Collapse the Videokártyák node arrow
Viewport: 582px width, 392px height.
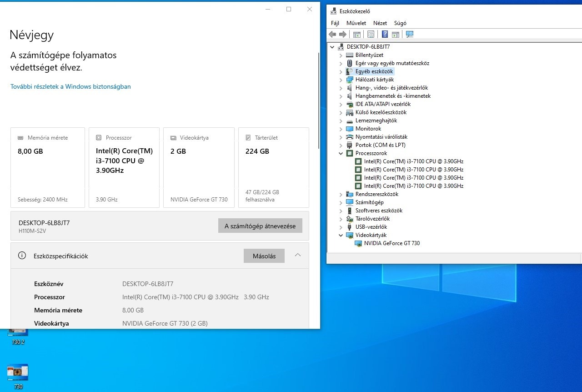click(x=341, y=235)
